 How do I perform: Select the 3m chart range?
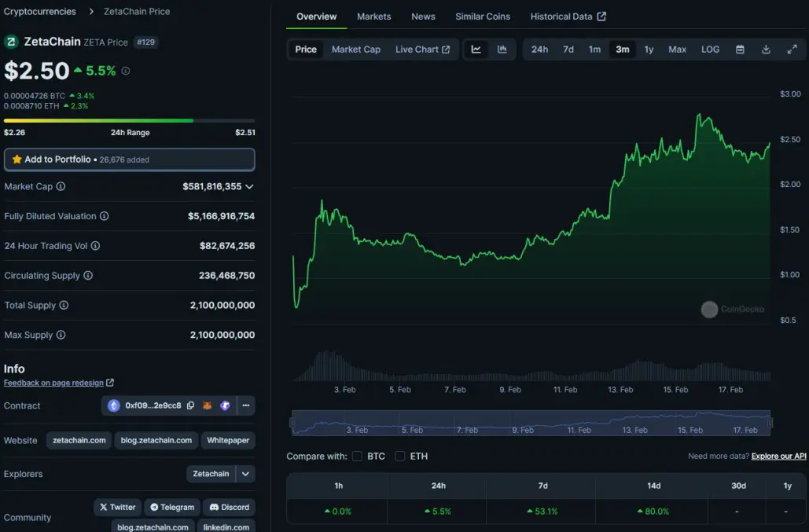tap(623, 50)
